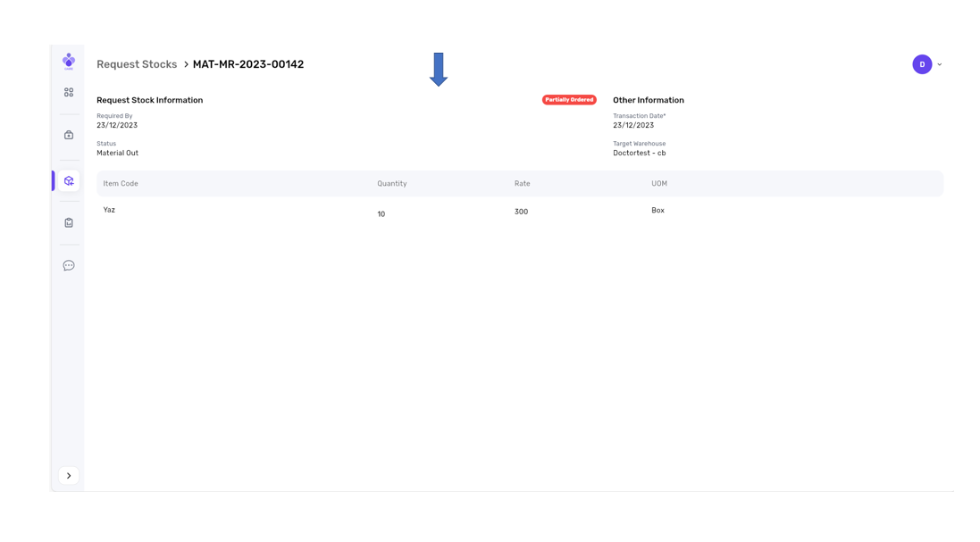Click the Quantity column header
The image size is (980, 542).
[391, 184]
